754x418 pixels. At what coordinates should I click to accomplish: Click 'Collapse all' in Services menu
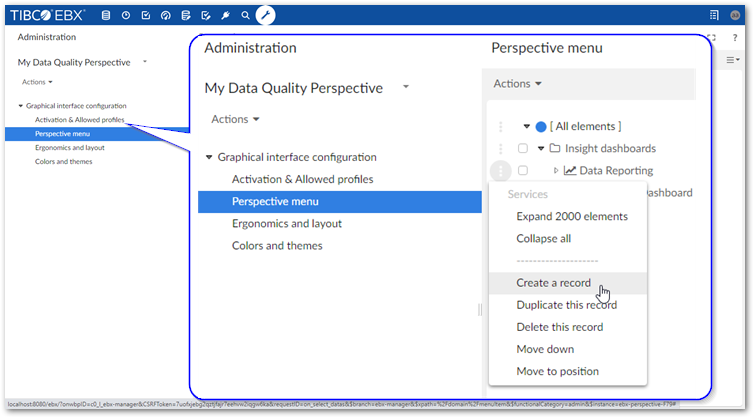(544, 238)
